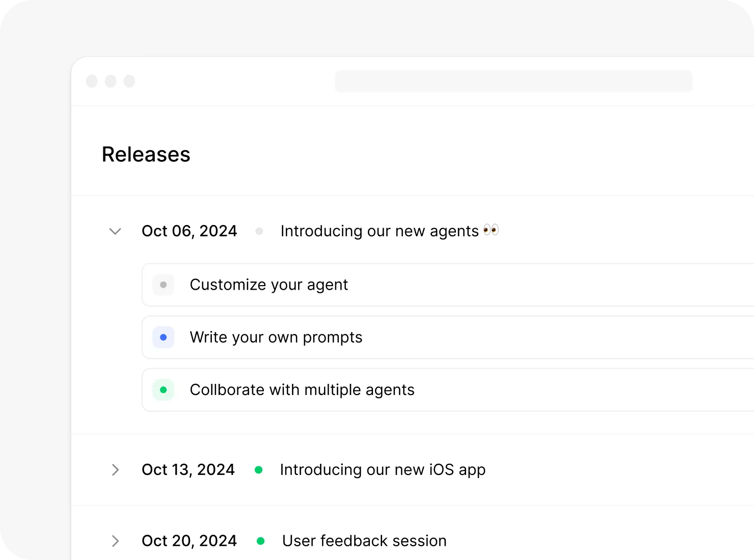Image resolution: width=754 pixels, height=560 pixels.
Task: Open Introducing our new iOS app release
Action: 382,470
